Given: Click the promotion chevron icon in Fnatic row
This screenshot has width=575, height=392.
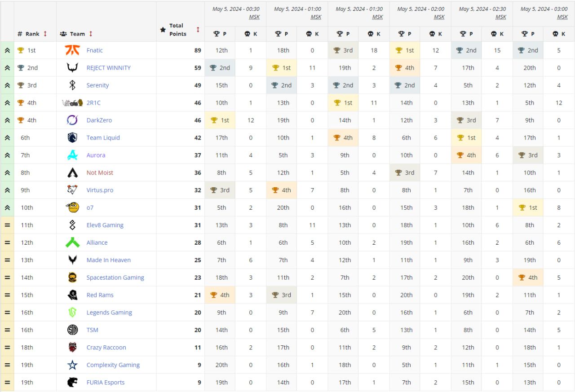Looking at the screenshot, I should click(7, 50).
